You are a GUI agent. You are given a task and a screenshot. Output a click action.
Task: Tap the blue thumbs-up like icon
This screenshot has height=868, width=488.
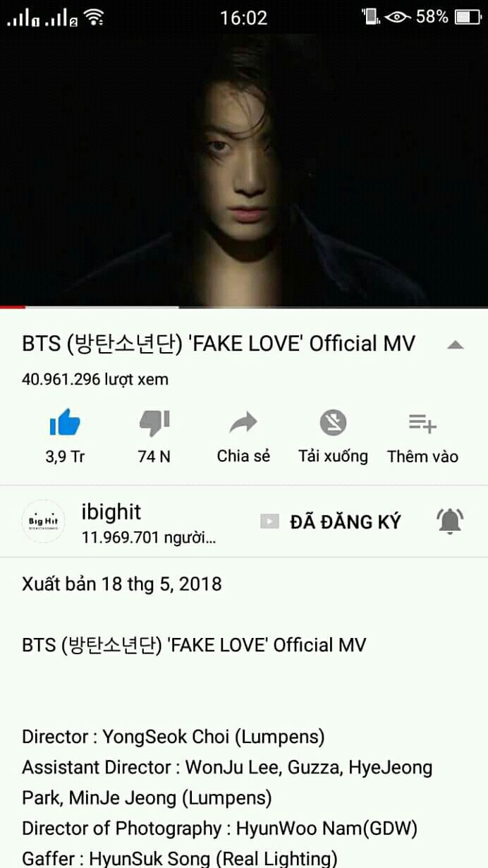click(65, 423)
